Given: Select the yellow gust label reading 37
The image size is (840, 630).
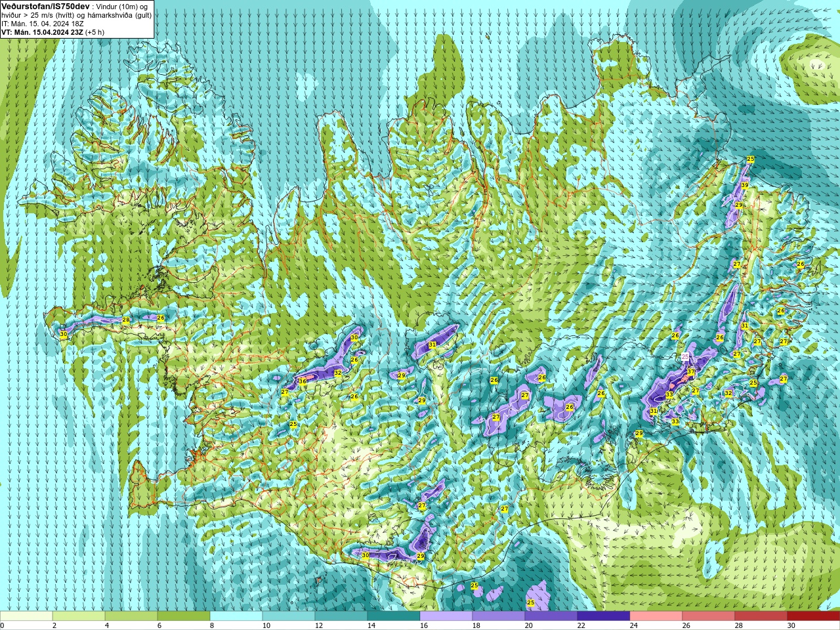Looking at the screenshot, I should 691,372.
